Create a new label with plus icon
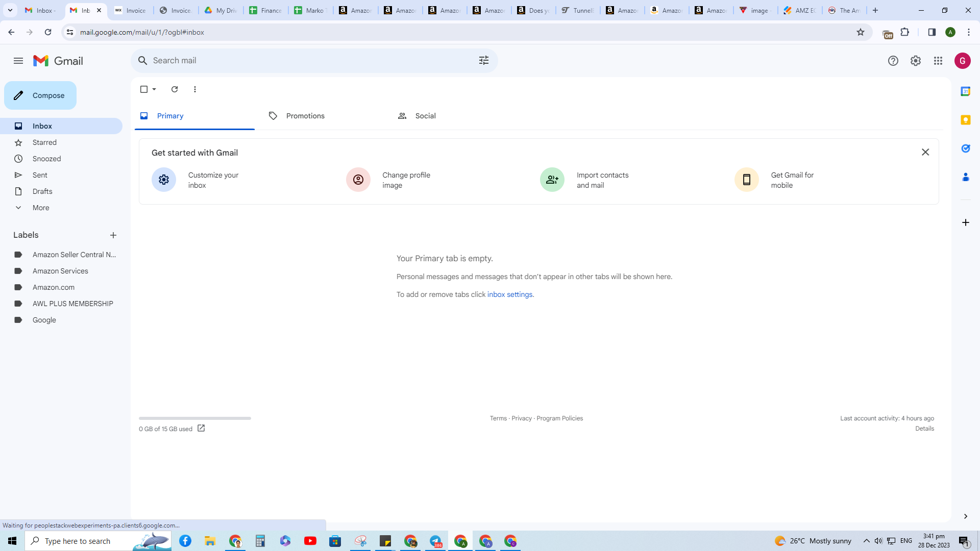 click(x=113, y=235)
